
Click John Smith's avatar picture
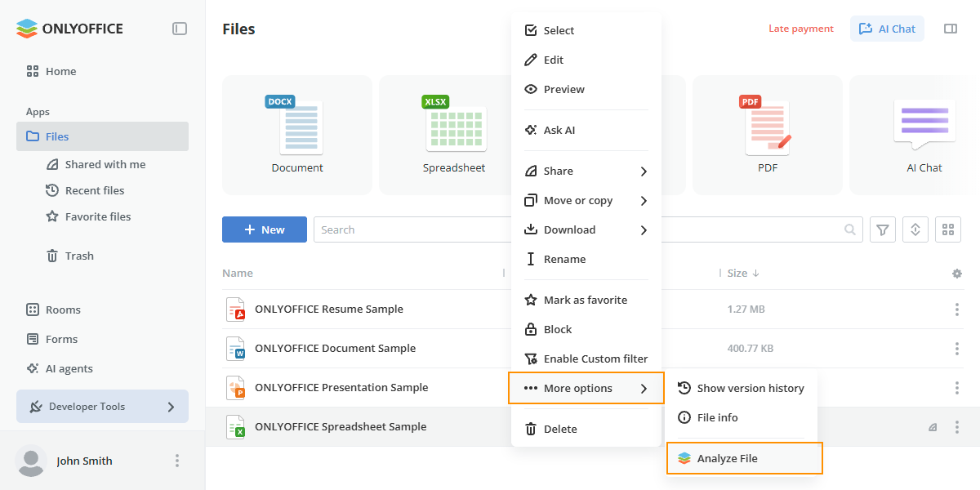[x=31, y=461]
